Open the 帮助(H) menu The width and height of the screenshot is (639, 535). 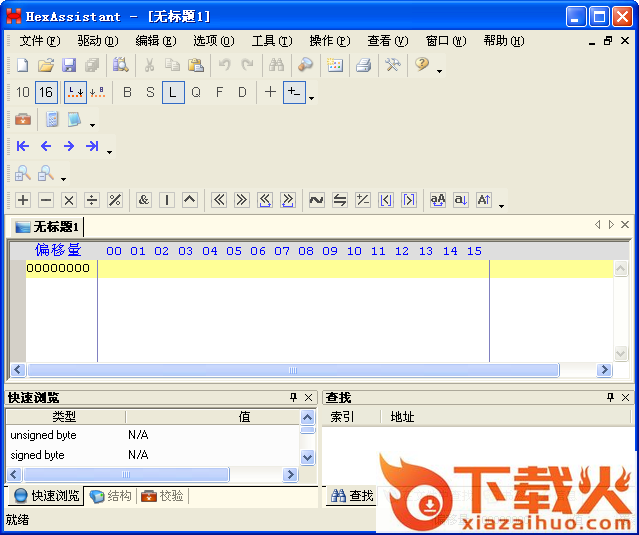click(504, 41)
